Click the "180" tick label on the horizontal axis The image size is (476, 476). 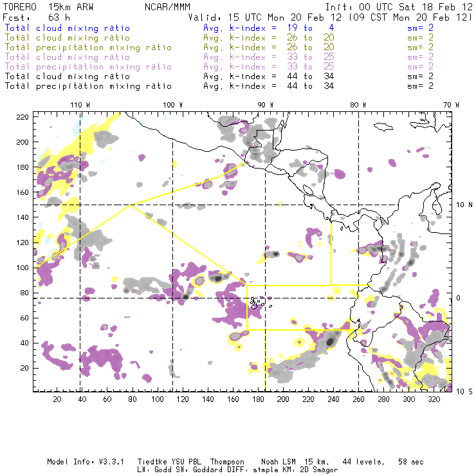tap(258, 399)
